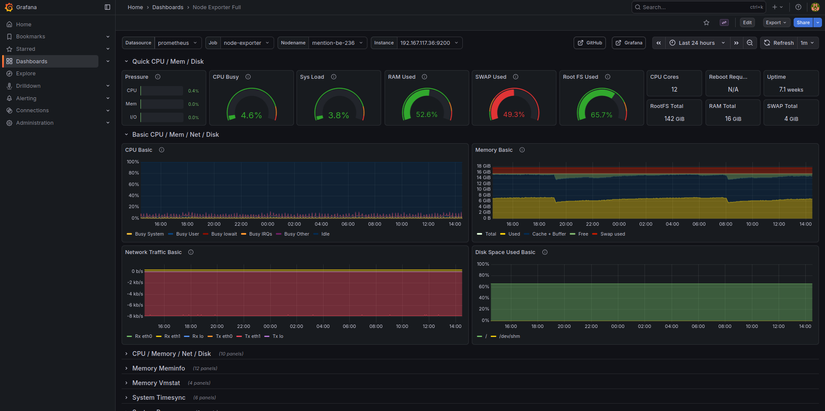825x411 pixels.
Task: Click the Grafana logo icon
Action: pos(9,7)
